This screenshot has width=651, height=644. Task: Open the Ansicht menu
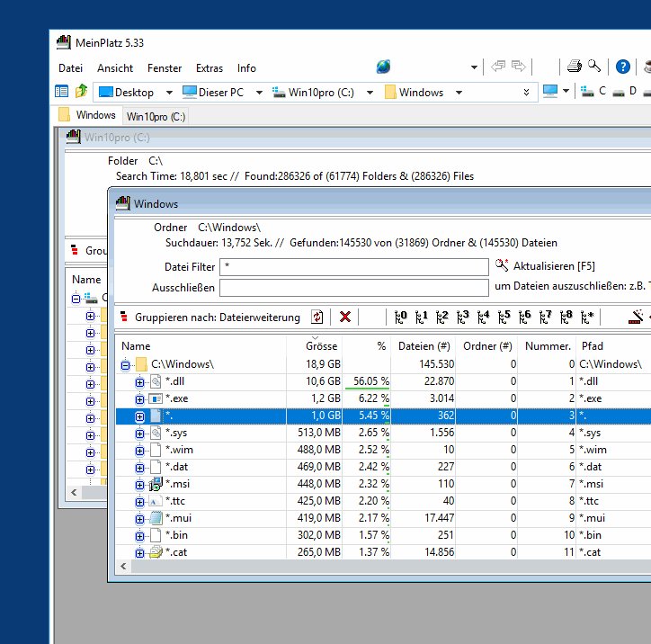point(115,68)
